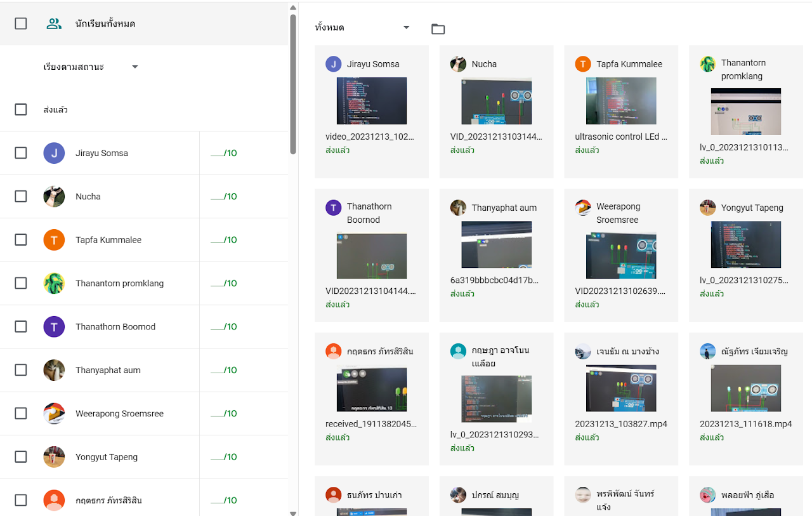812x516 pixels.
Task: Click Yongyut Tapeng's avatar in student list
Action: pos(54,457)
